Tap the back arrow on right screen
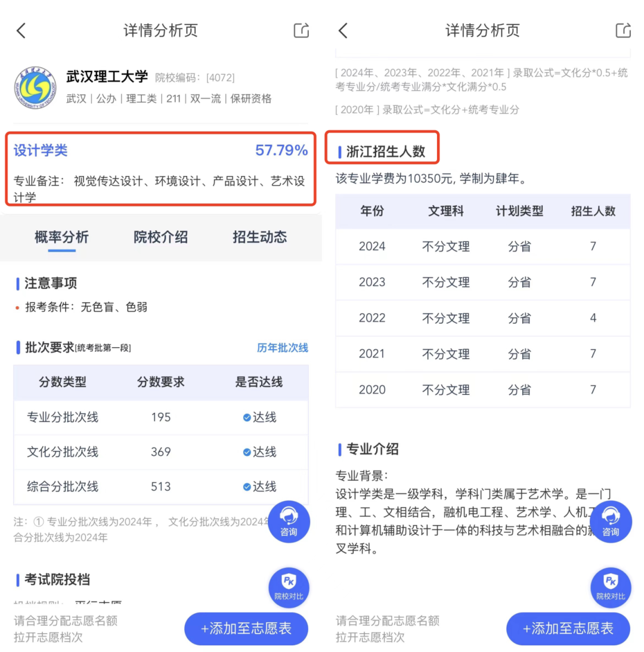Viewport: 644px width, 652px height. click(x=343, y=31)
